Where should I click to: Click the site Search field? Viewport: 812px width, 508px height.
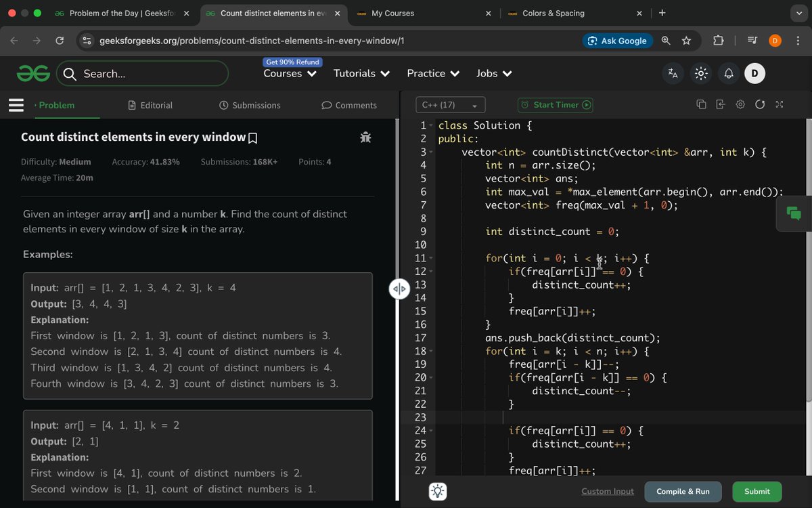(142, 74)
